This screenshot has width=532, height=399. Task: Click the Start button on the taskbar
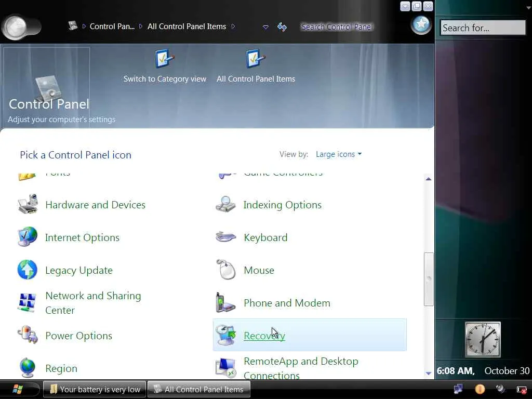[x=18, y=389]
